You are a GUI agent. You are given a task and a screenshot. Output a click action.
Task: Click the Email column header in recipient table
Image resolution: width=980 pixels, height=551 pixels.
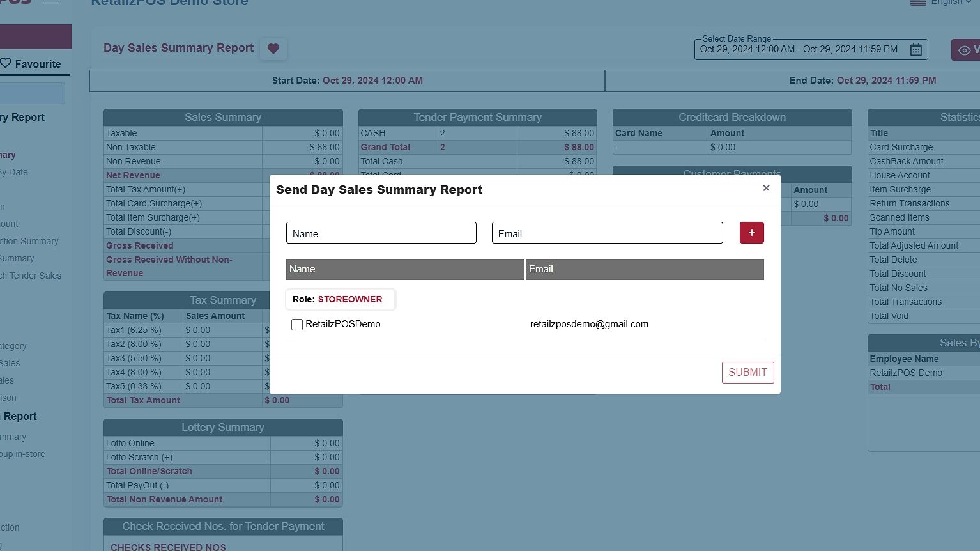click(644, 269)
